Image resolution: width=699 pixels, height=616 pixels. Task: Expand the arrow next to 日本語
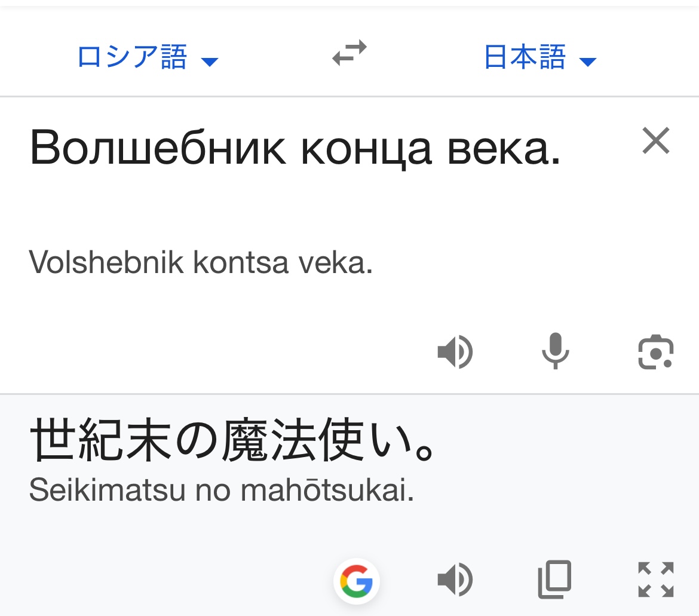pyautogui.click(x=588, y=62)
